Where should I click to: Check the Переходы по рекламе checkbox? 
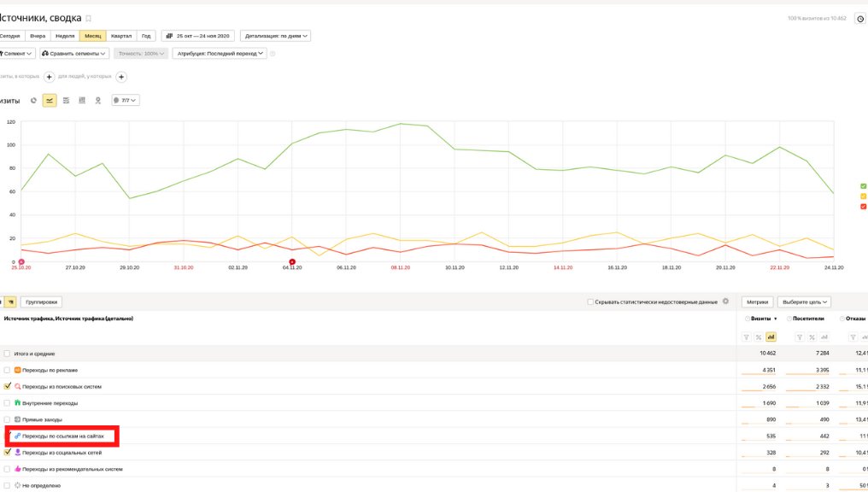[x=8, y=370]
